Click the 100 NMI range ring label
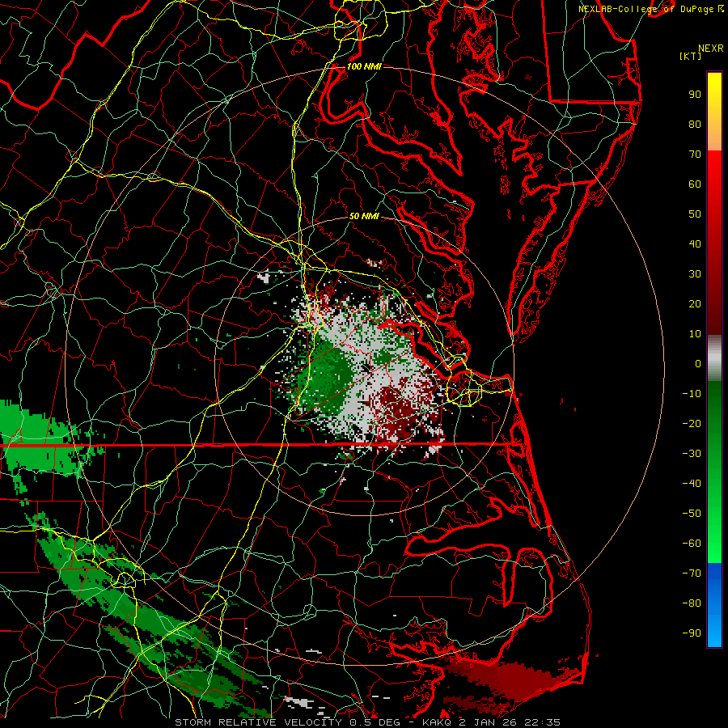This screenshot has height=728, width=728. 364,66
